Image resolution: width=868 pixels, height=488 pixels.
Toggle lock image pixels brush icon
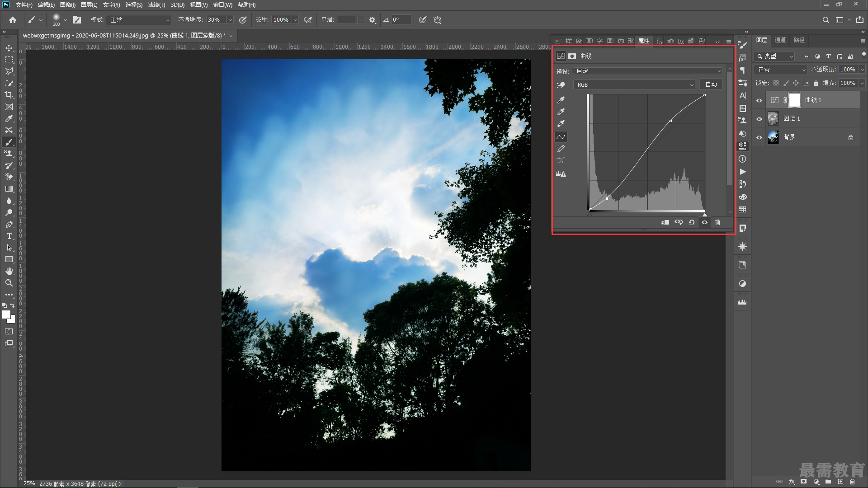pyautogui.click(x=786, y=83)
